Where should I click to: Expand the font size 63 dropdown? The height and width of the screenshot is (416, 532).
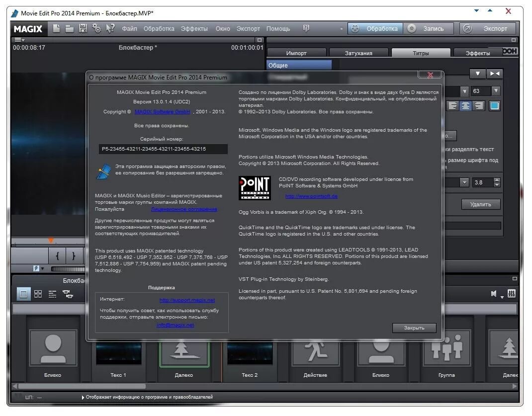[x=496, y=91]
